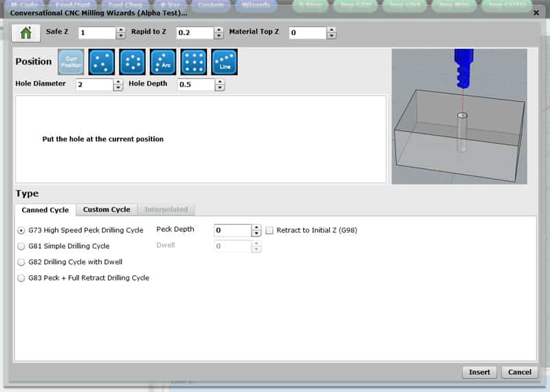The height and width of the screenshot is (392, 550).
Task: Click the green Home icon button
Action: [26, 32]
